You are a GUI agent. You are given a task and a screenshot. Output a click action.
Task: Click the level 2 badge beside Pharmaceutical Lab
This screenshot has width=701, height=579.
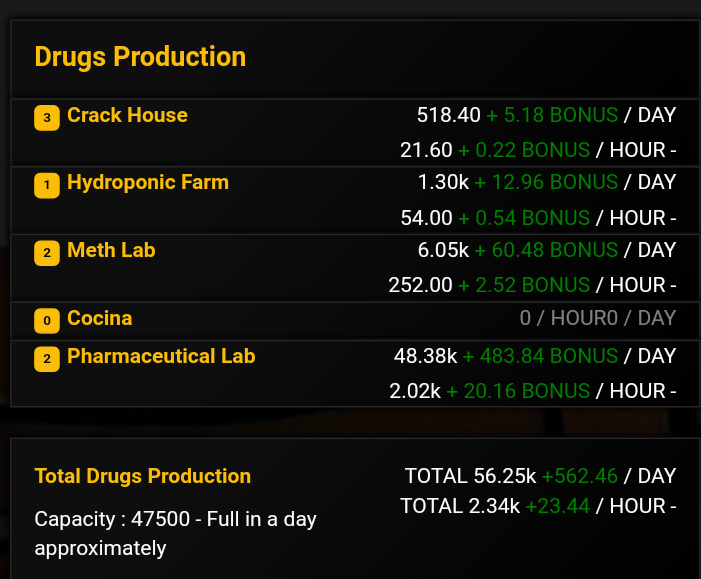tap(46, 358)
